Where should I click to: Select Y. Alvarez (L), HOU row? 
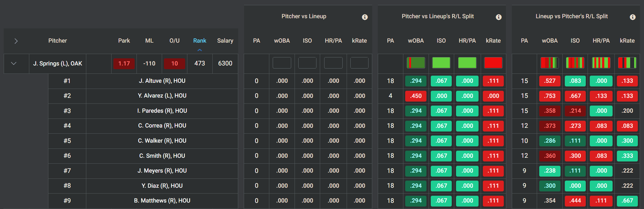point(162,96)
